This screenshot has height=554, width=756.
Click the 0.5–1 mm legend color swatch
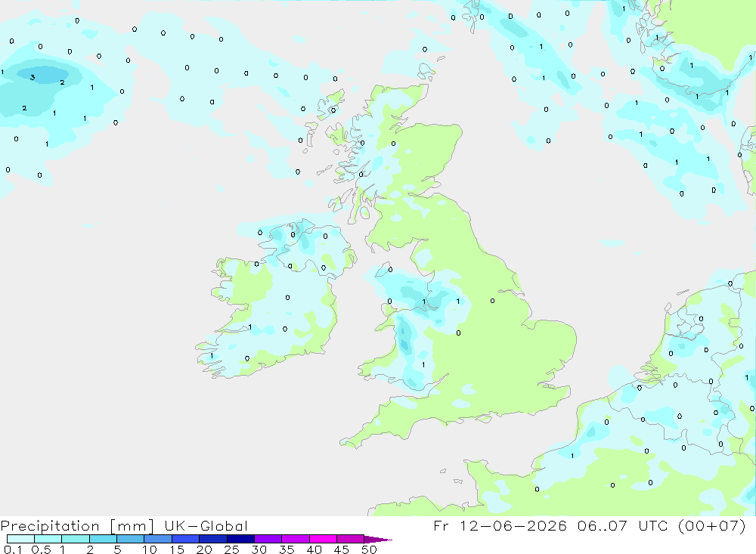48,539
